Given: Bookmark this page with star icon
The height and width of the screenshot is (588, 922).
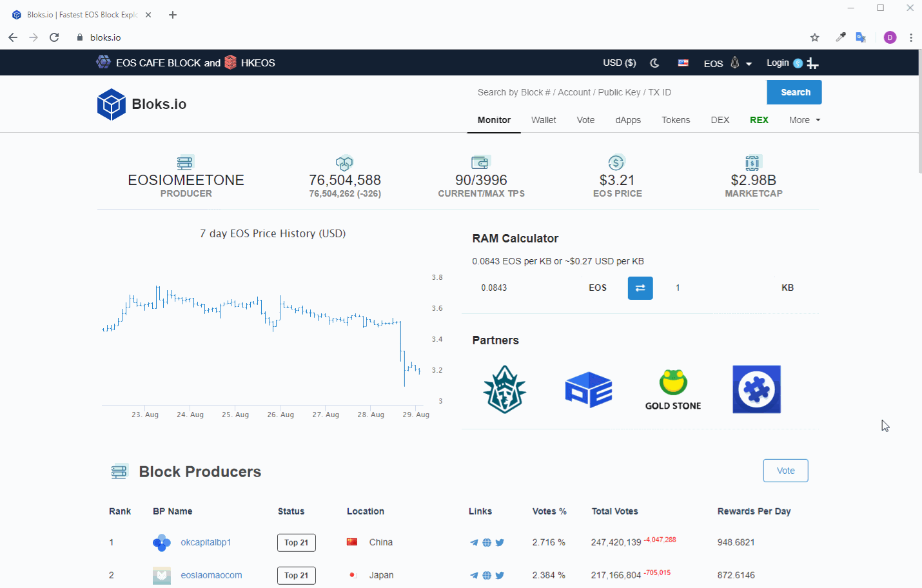Looking at the screenshot, I should coord(815,37).
